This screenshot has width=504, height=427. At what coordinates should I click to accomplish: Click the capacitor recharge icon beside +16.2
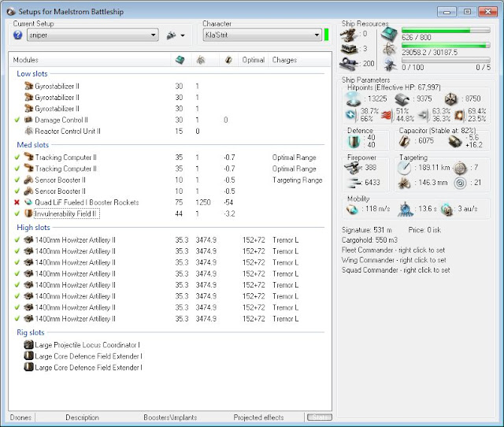(454, 142)
